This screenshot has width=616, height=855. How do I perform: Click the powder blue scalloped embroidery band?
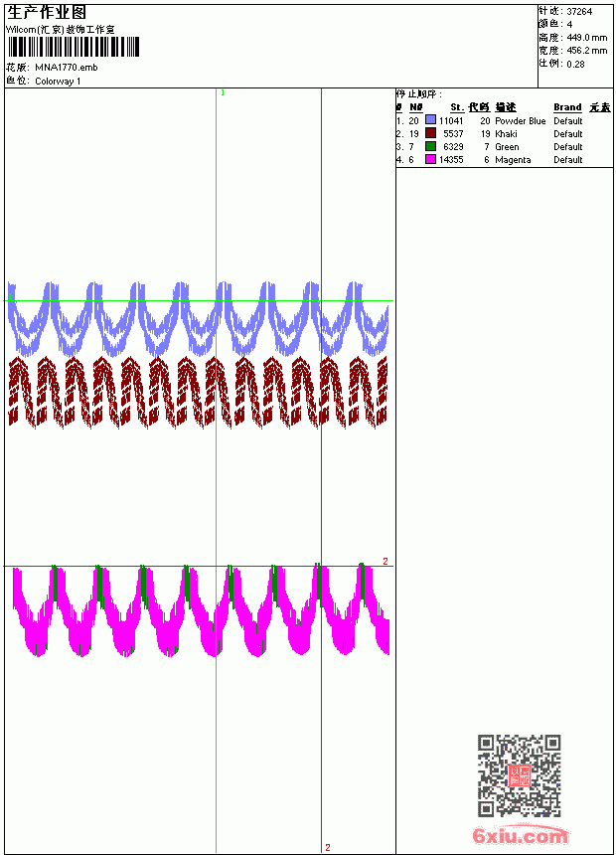click(x=199, y=318)
